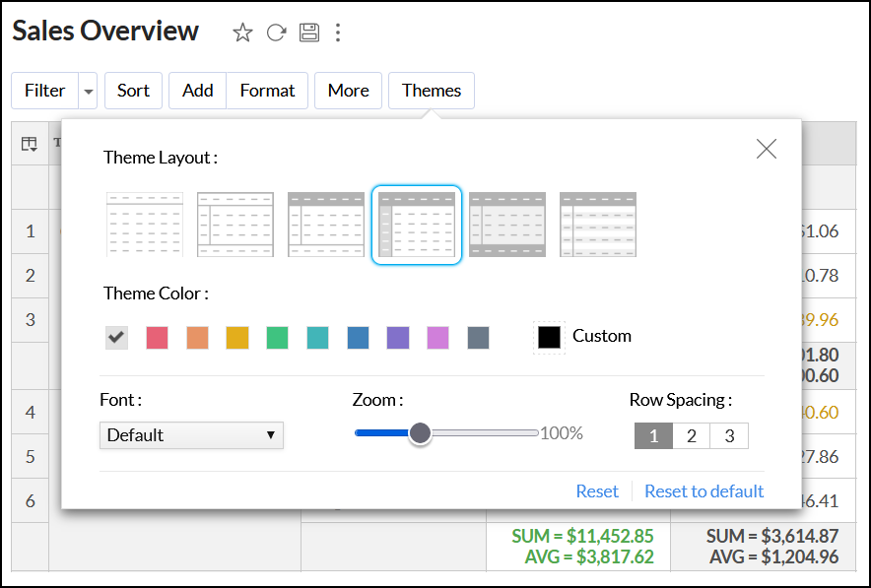Click the black Custom color box
The height and width of the screenshot is (588, 871).
[549, 337]
